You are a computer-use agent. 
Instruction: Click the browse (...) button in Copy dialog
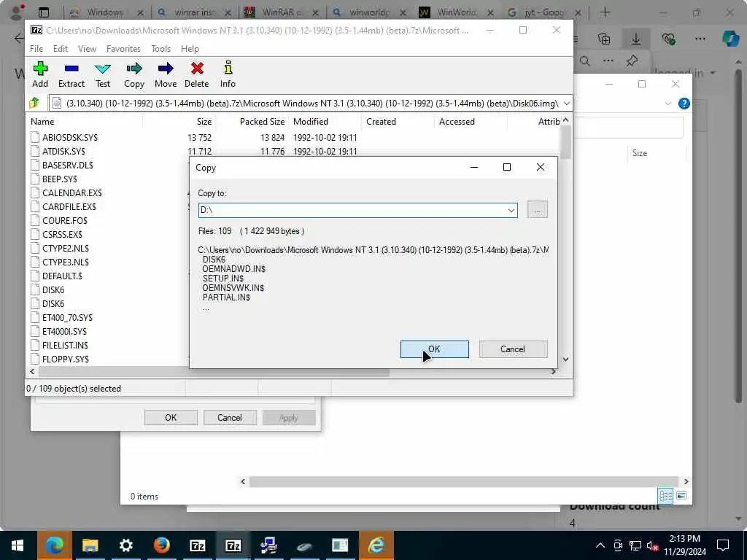point(538,209)
